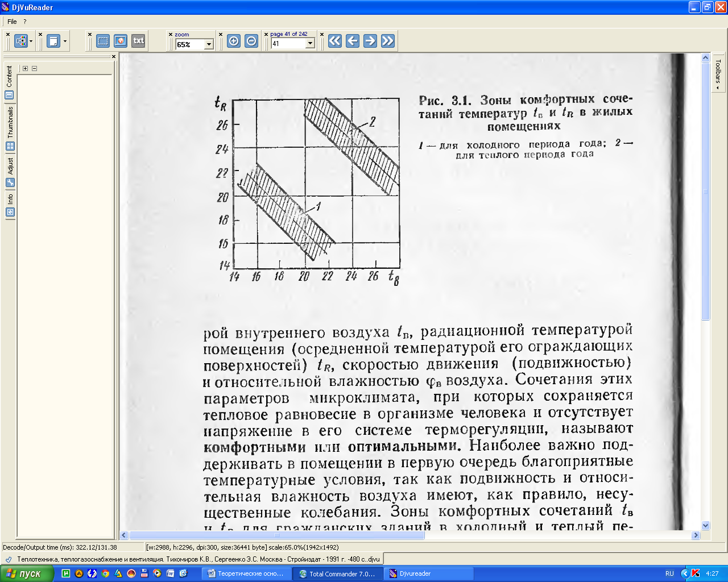Switch to the Info sidebar tab
Viewport: 728px width, 582px height.
pyautogui.click(x=10, y=205)
